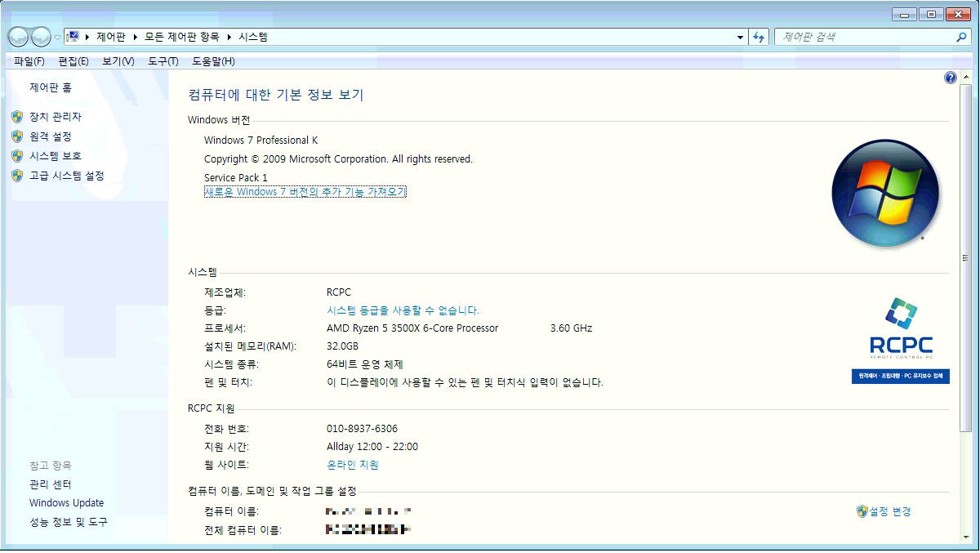Image resolution: width=980 pixels, height=553 pixels.
Task: Open 관리 센터 link
Action: coord(51,484)
